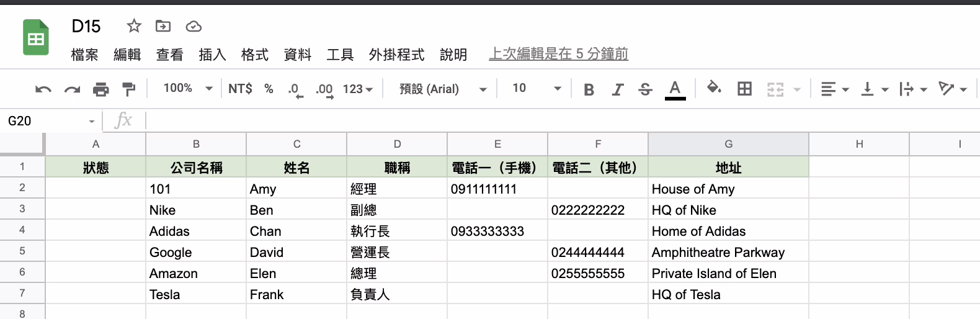Print the spreadsheet
This screenshot has height=319, width=980.
point(100,89)
